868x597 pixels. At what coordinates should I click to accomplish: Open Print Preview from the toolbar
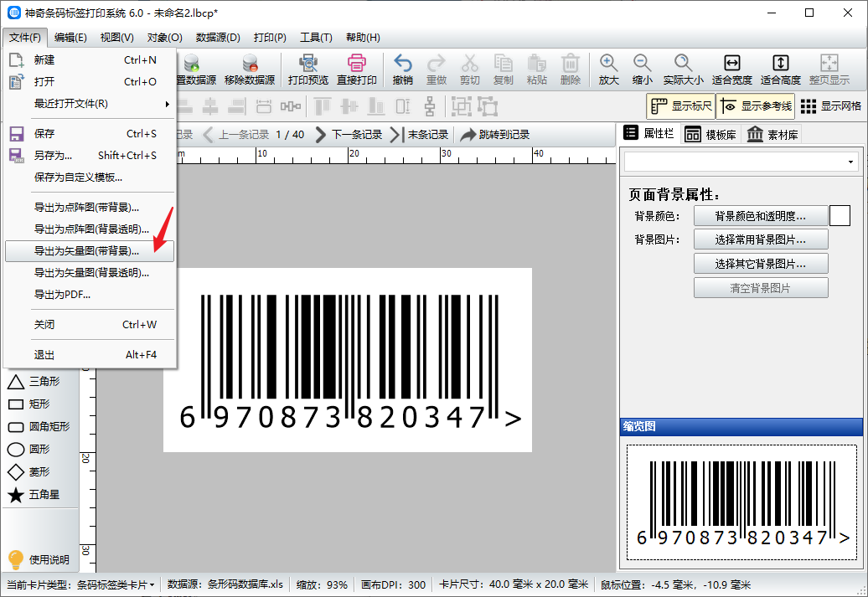tap(307, 69)
